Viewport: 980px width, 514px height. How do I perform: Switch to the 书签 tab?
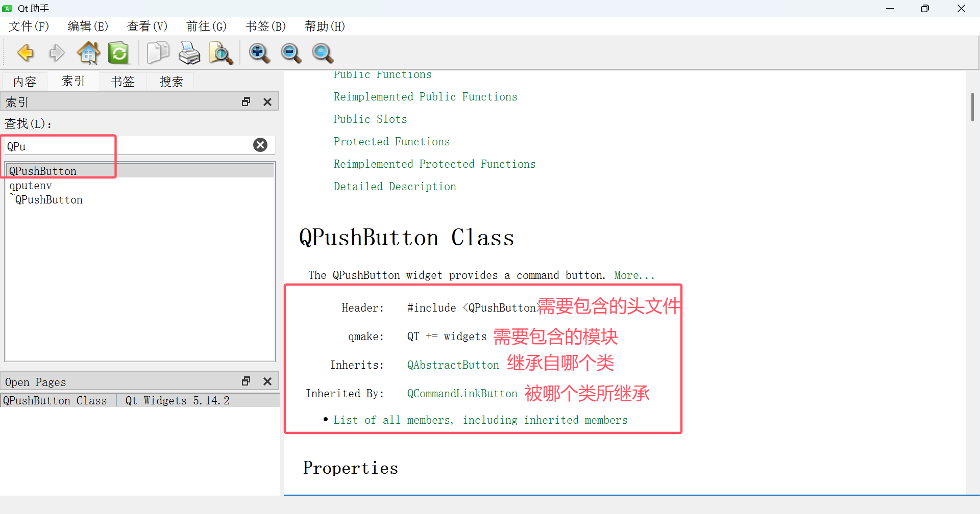(x=122, y=82)
